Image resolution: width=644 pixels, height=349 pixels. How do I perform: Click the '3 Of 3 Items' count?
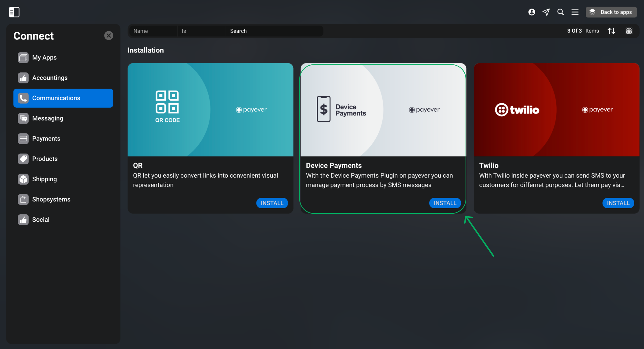click(x=583, y=31)
